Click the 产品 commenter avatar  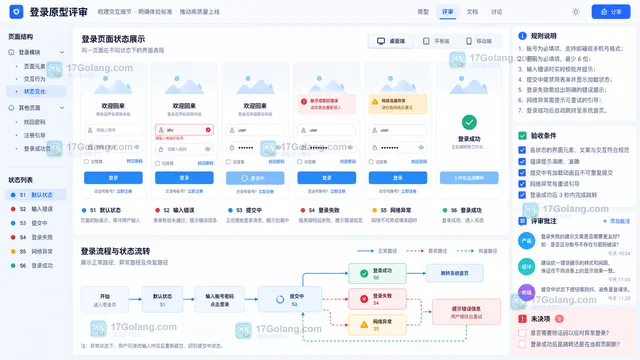point(527,241)
